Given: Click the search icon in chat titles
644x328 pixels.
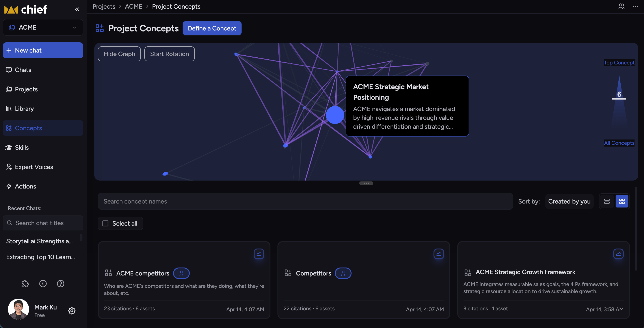Looking at the screenshot, I should tap(10, 223).
